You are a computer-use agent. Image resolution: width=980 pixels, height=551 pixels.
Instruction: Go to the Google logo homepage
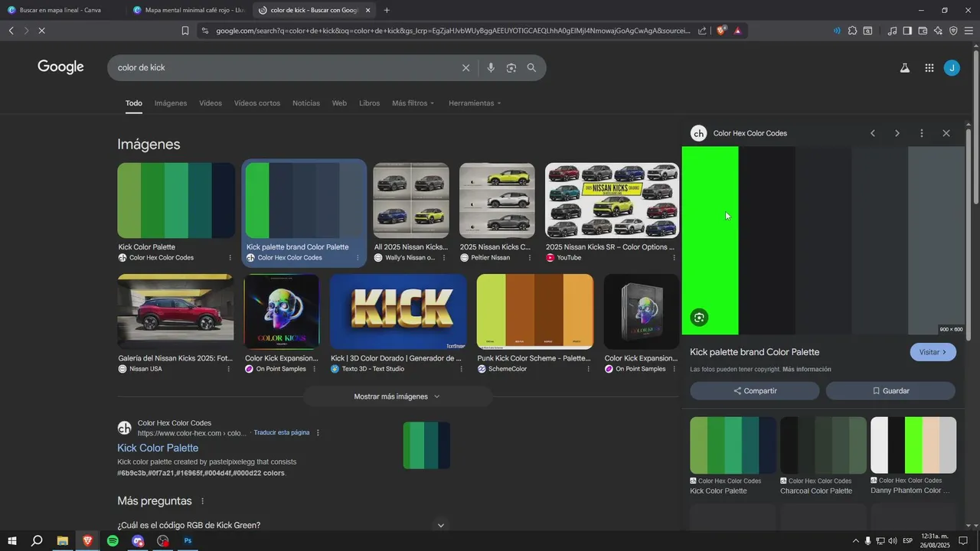(x=60, y=67)
